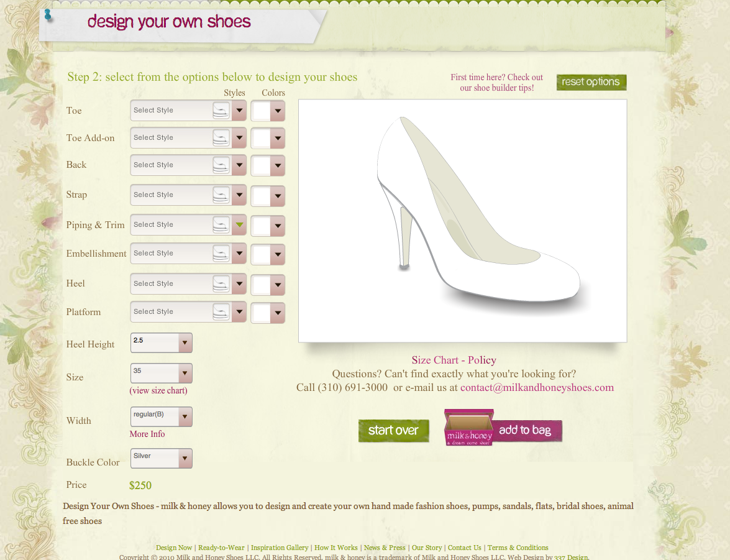Open the Platform style dropdown
This screenshot has width=730, height=560.
239,311
